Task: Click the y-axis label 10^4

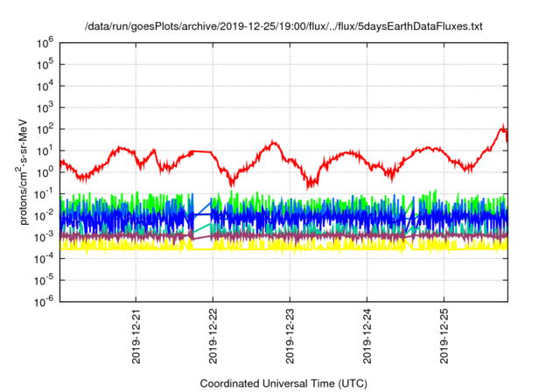Action: click(x=45, y=86)
